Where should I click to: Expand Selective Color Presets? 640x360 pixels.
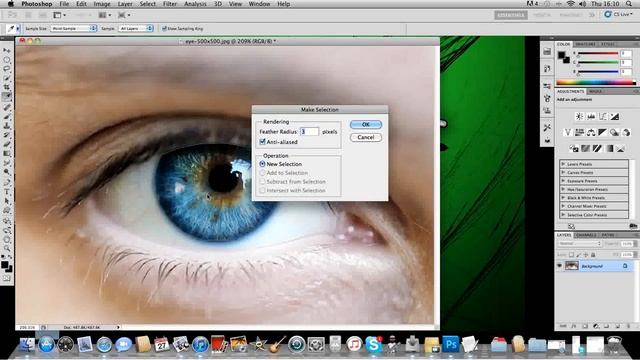(563, 215)
